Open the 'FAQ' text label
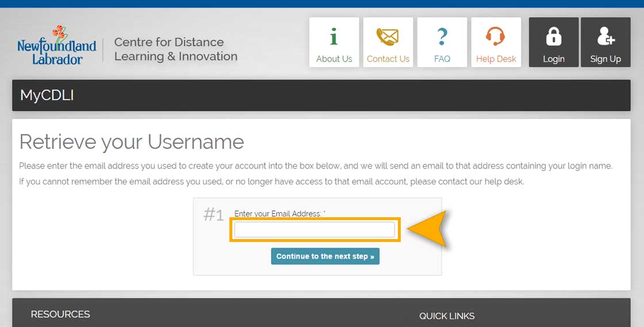The height and width of the screenshot is (327, 644). point(442,59)
